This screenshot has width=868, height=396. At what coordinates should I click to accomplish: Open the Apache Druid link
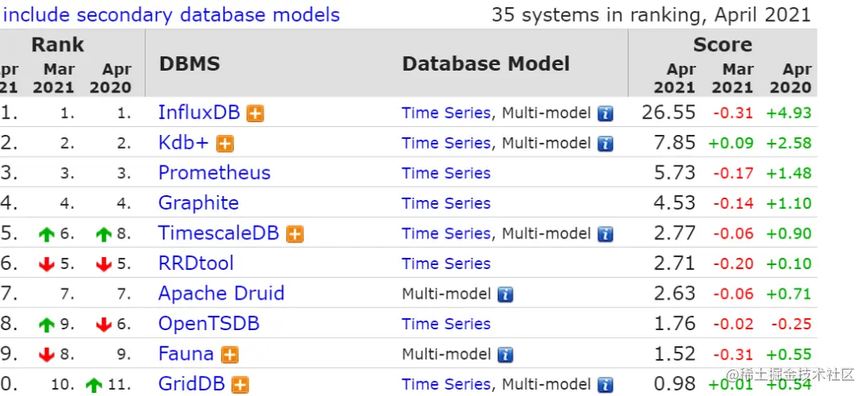(221, 293)
